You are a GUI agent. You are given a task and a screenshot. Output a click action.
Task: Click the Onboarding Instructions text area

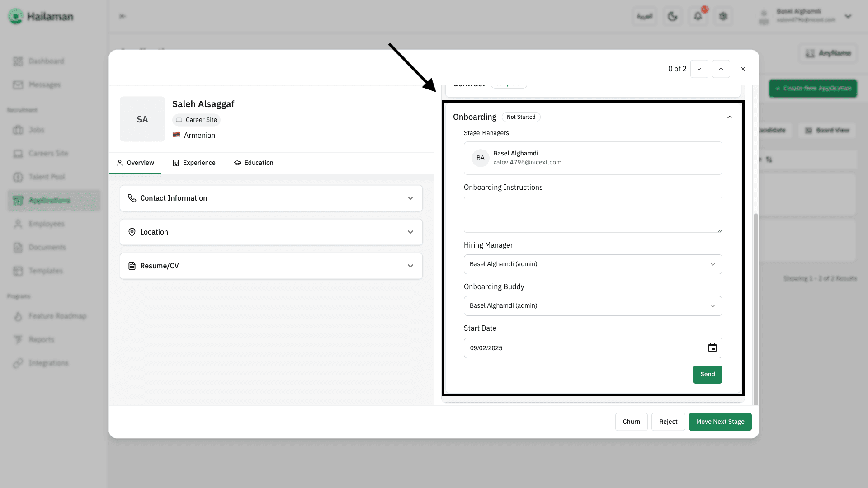pyautogui.click(x=593, y=215)
